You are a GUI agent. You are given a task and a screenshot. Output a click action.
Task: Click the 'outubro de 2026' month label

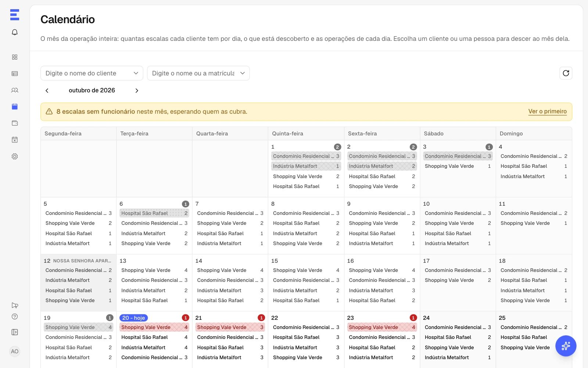[x=92, y=91]
